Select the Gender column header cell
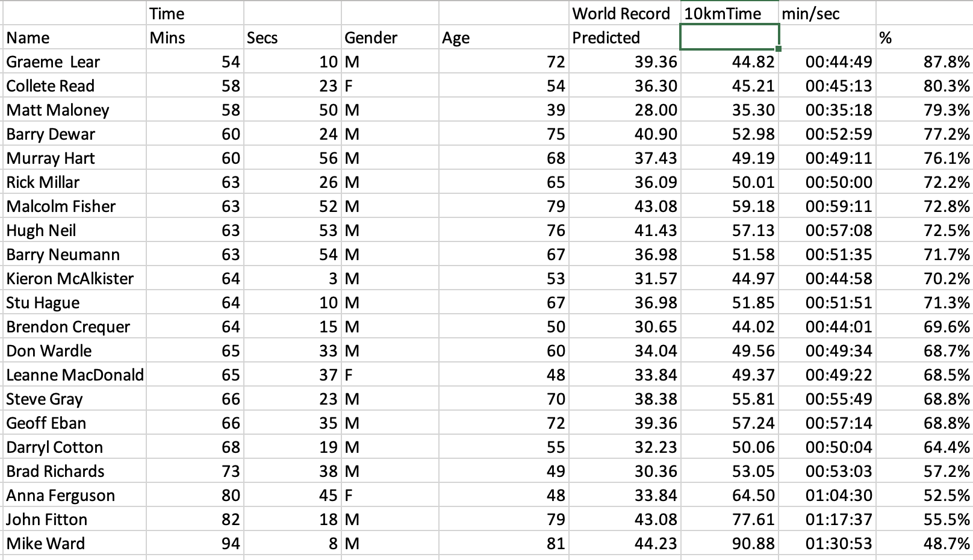 [x=390, y=37]
